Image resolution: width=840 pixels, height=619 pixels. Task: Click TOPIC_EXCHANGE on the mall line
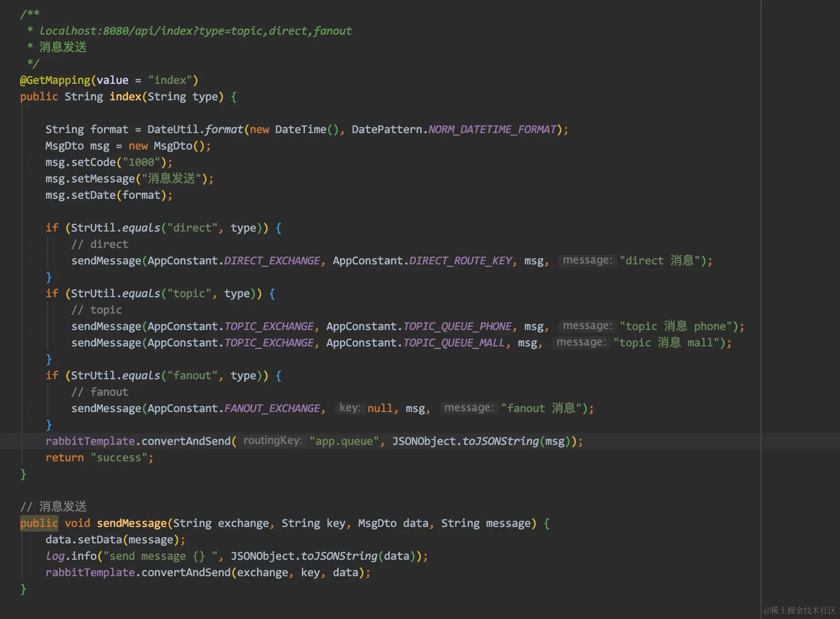coord(269,343)
